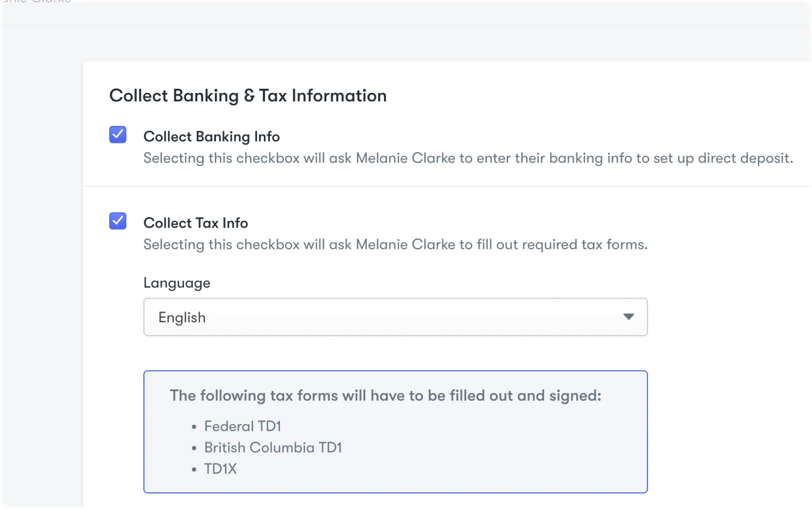Select "Federal TD1" in the tax forms list
This screenshot has height=509, width=812.
pyautogui.click(x=242, y=426)
